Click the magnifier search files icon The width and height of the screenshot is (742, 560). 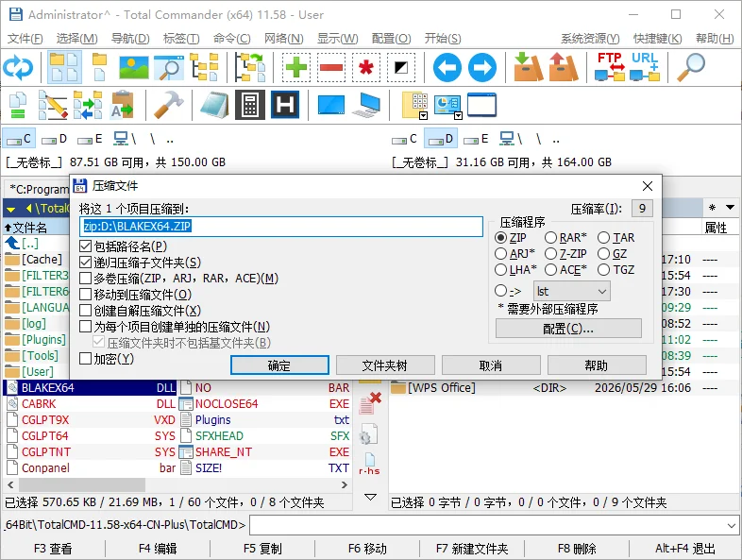point(691,68)
